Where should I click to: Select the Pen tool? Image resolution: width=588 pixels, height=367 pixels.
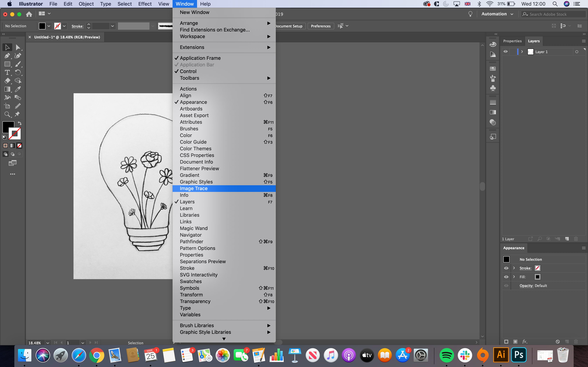point(7,56)
